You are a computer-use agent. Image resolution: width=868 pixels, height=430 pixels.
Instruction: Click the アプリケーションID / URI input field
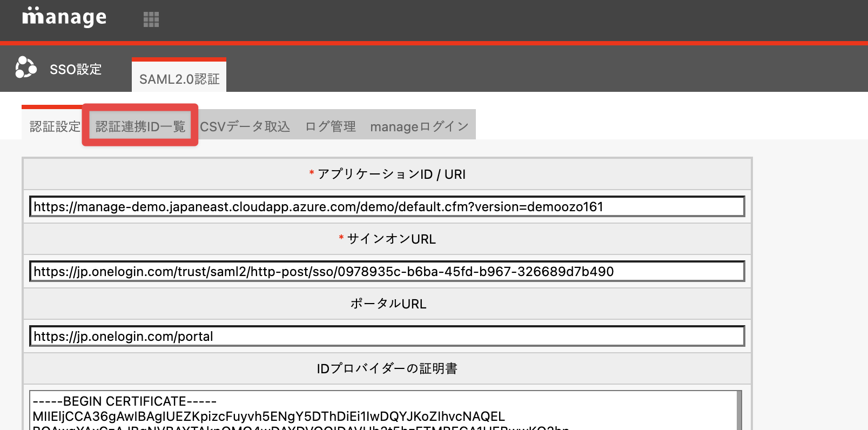387,206
